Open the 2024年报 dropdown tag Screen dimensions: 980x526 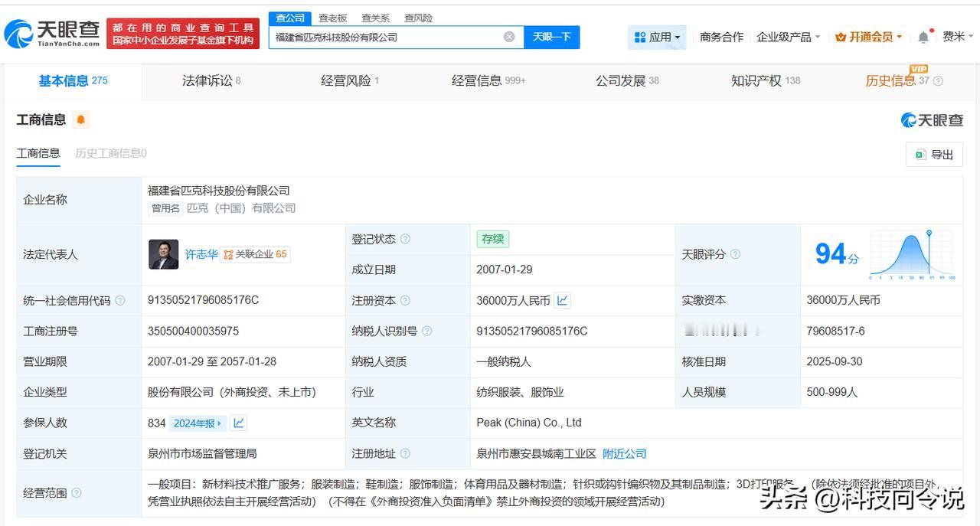(198, 423)
